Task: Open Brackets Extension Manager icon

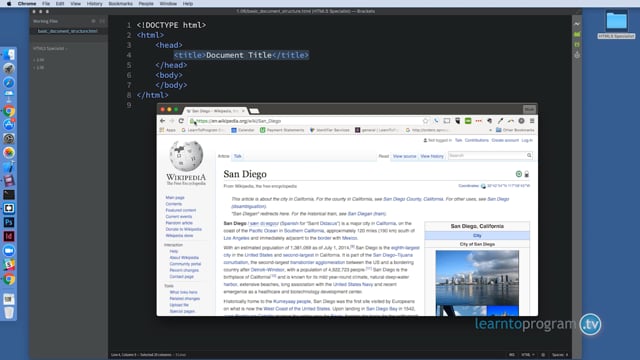Action: tap(577, 34)
